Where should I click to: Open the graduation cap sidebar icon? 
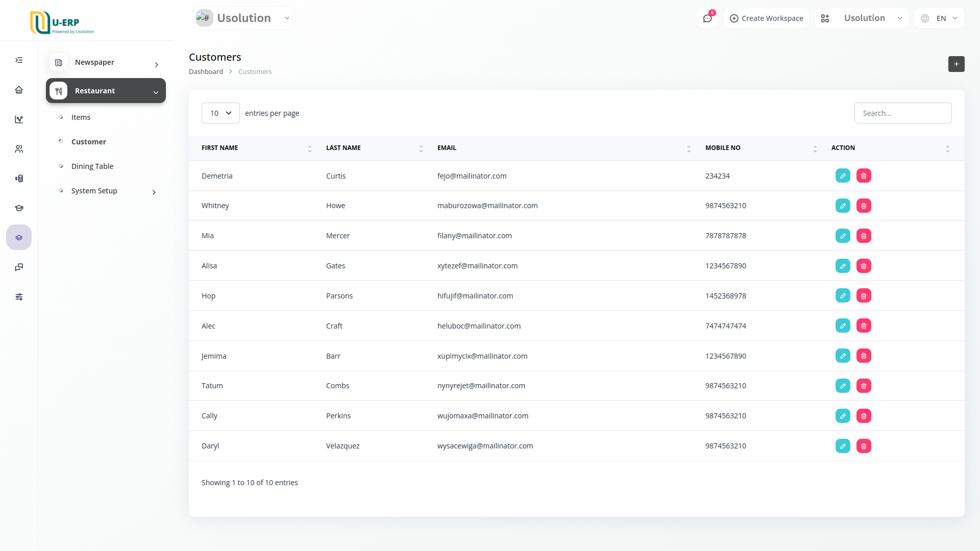pyautogui.click(x=19, y=208)
